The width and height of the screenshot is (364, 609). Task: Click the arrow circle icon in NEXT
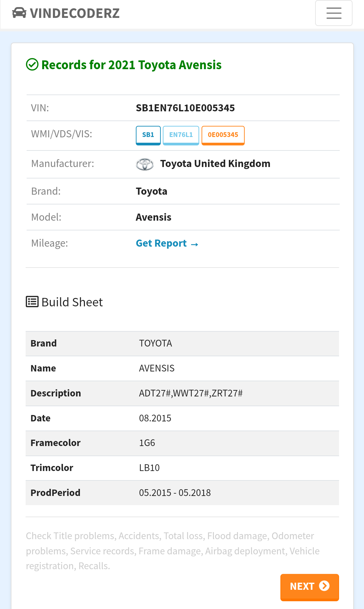pos(324,586)
